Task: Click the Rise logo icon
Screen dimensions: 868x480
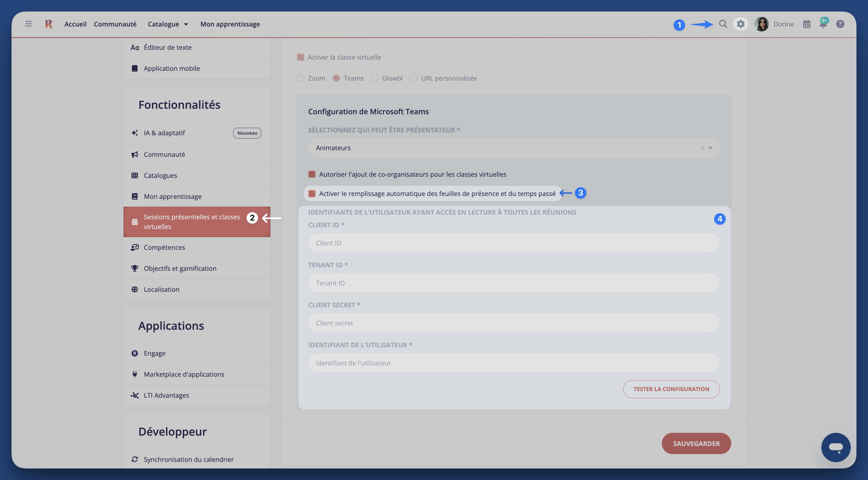Action: point(48,24)
